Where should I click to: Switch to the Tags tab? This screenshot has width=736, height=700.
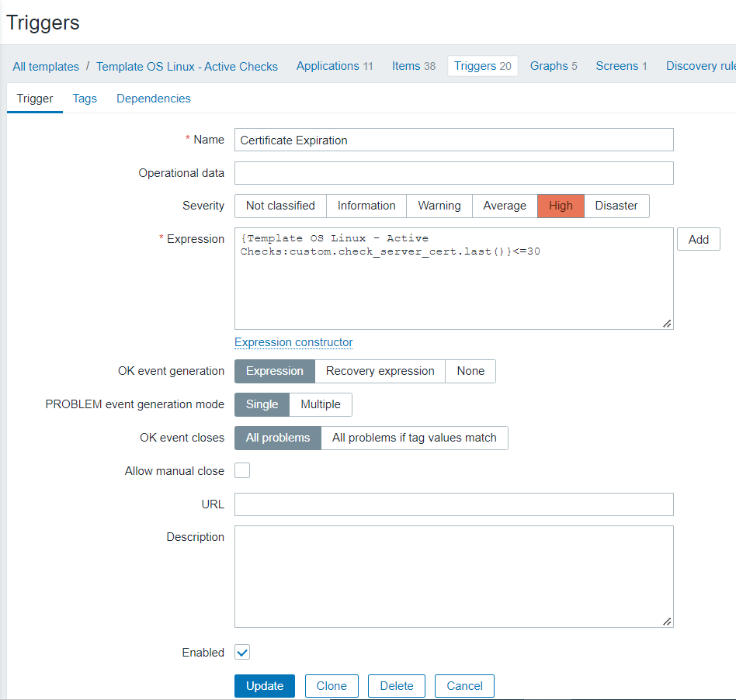tap(85, 99)
